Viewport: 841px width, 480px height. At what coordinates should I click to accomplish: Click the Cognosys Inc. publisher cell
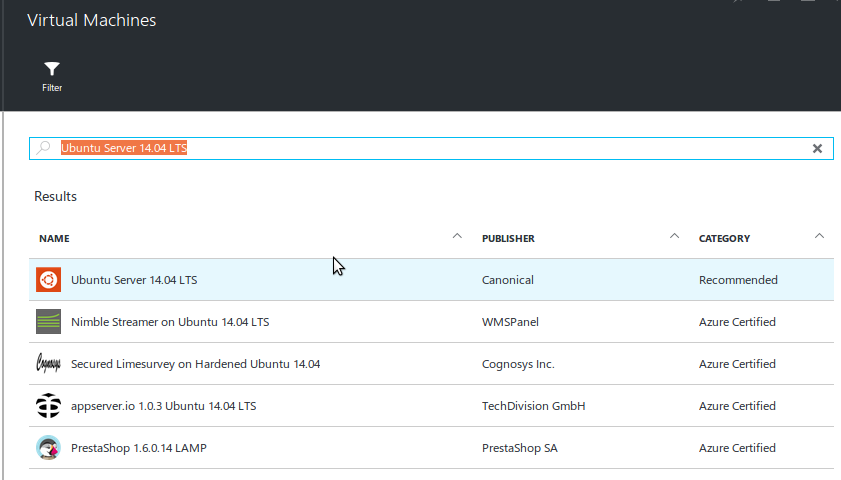point(518,364)
